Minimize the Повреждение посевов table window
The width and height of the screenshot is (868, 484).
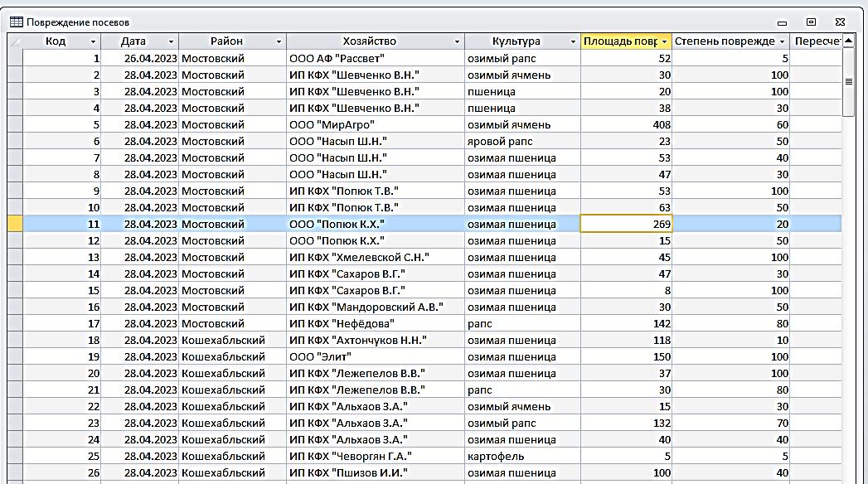(781, 22)
